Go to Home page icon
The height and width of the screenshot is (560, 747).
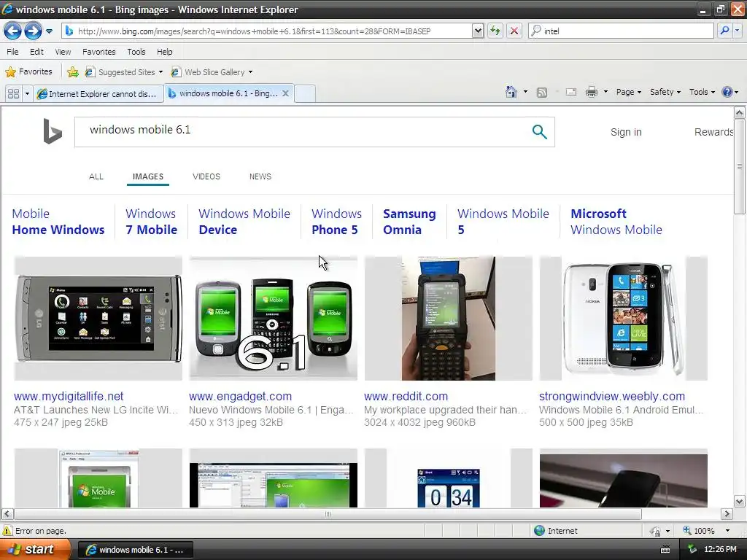511,92
